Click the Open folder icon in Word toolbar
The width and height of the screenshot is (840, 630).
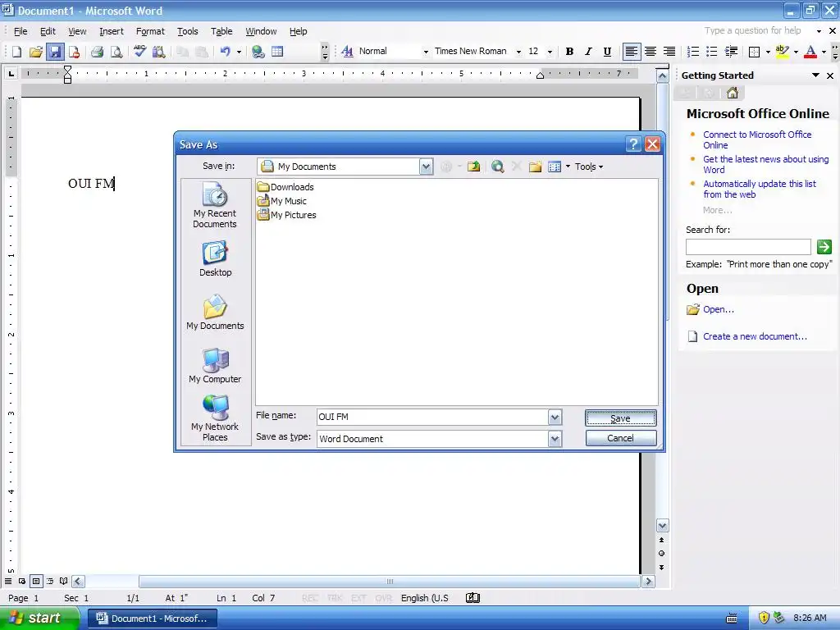[x=36, y=52]
